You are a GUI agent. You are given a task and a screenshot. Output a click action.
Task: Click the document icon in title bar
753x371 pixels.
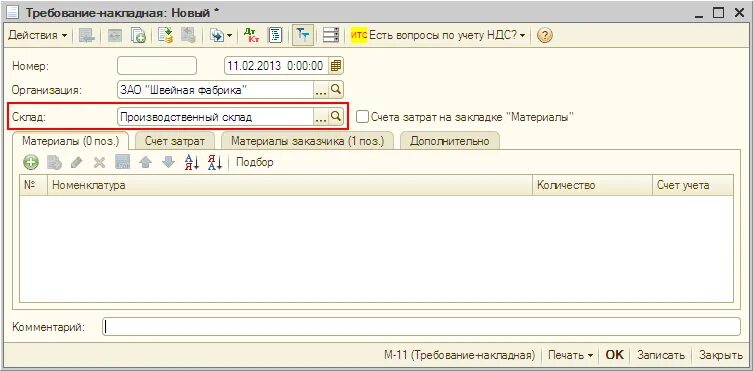[13, 13]
